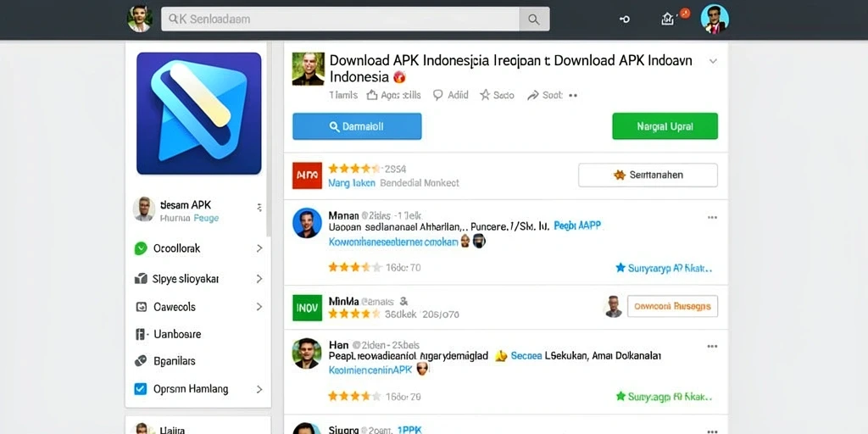The width and height of the screenshot is (868, 434).
Task: Click the left sidebar scrollbar
Action: point(269,138)
